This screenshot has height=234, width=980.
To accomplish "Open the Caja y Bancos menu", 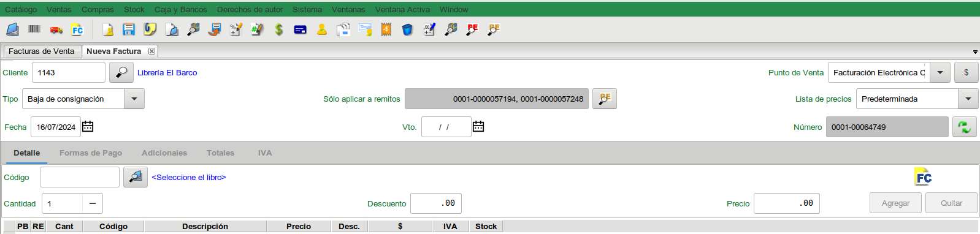I will click(x=181, y=9).
